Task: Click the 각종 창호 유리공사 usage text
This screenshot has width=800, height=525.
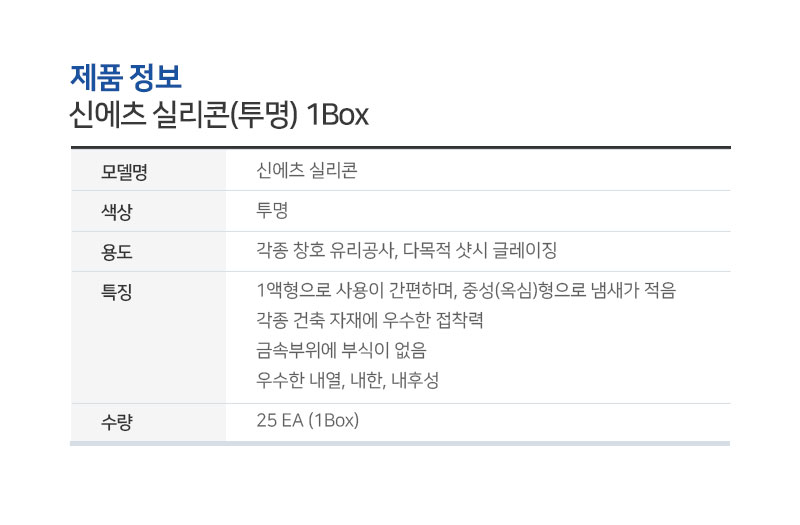Action: 326,250
